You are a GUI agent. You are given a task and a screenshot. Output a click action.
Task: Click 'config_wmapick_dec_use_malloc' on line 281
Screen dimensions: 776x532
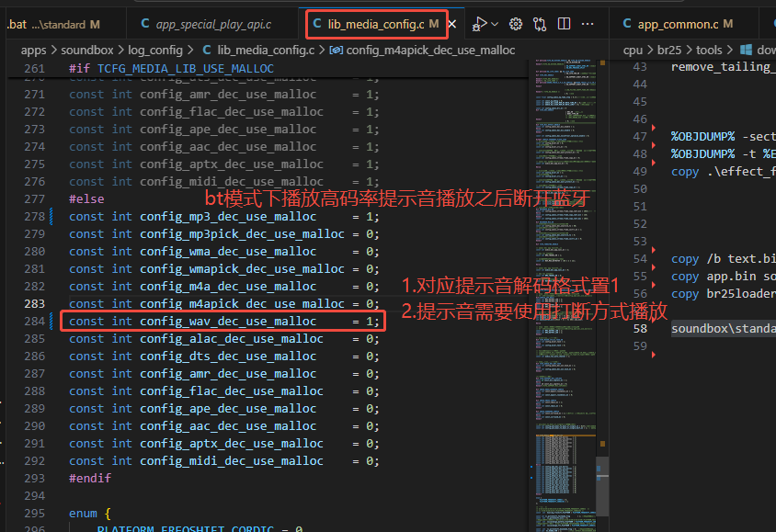point(242,269)
